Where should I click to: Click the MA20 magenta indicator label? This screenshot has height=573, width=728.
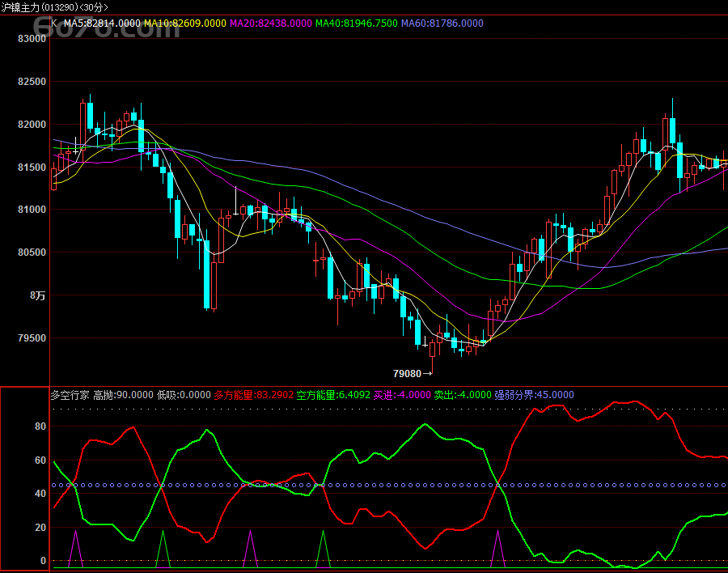[x=270, y=23]
